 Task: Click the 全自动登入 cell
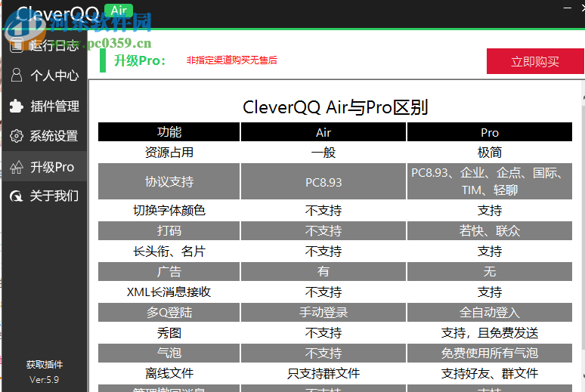pos(490,312)
